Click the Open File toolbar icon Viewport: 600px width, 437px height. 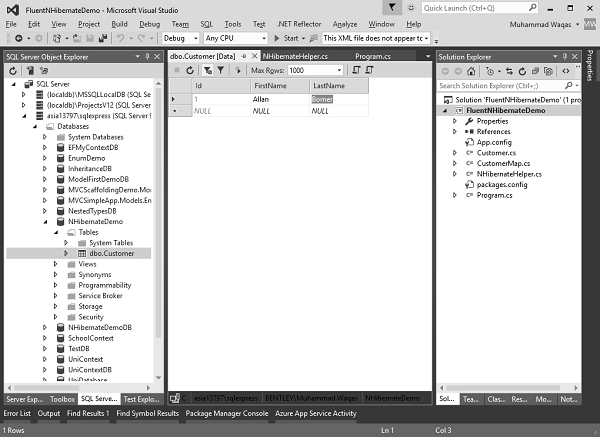[x=77, y=38]
